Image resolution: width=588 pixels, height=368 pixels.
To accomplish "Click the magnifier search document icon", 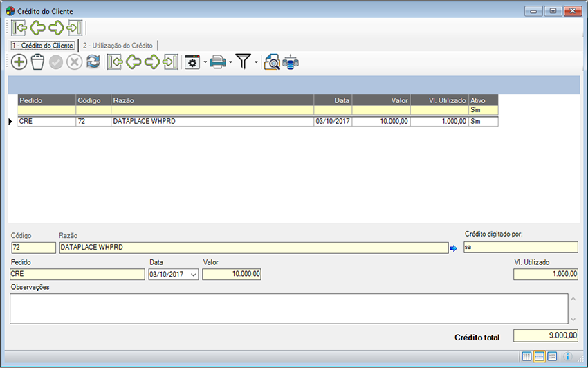I will click(272, 62).
